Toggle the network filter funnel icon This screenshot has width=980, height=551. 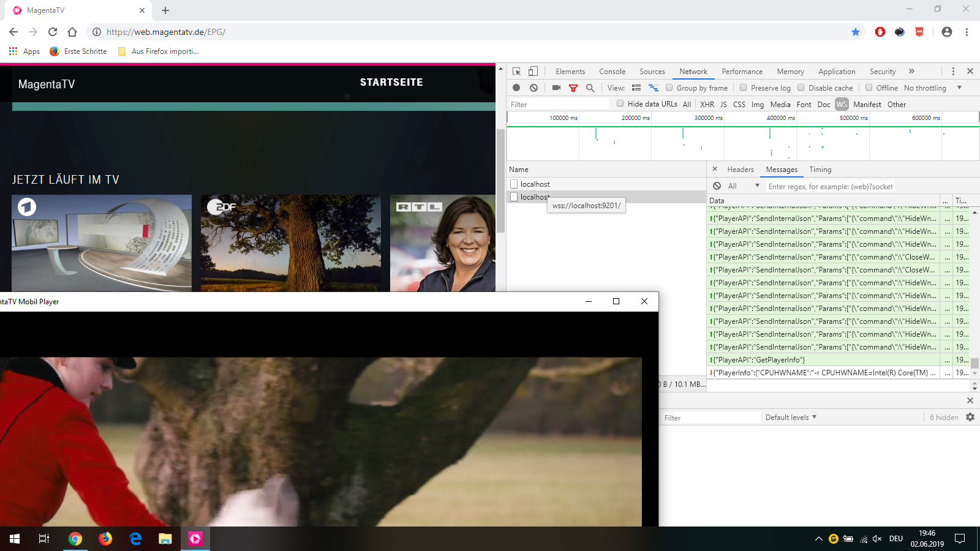pyautogui.click(x=573, y=88)
